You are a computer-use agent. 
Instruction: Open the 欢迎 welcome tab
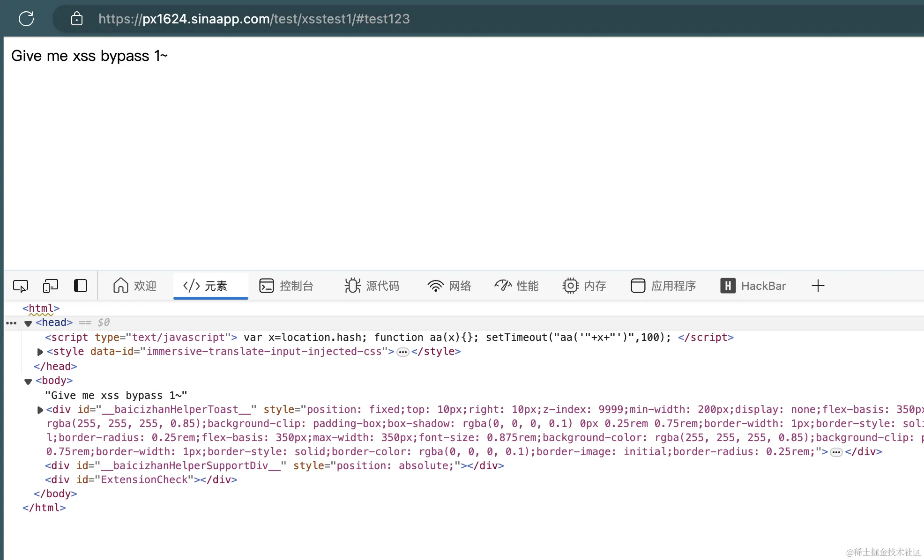point(134,286)
